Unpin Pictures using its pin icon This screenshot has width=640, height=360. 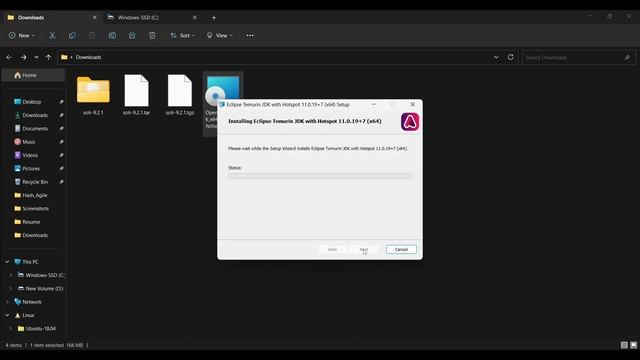coord(61,169)
